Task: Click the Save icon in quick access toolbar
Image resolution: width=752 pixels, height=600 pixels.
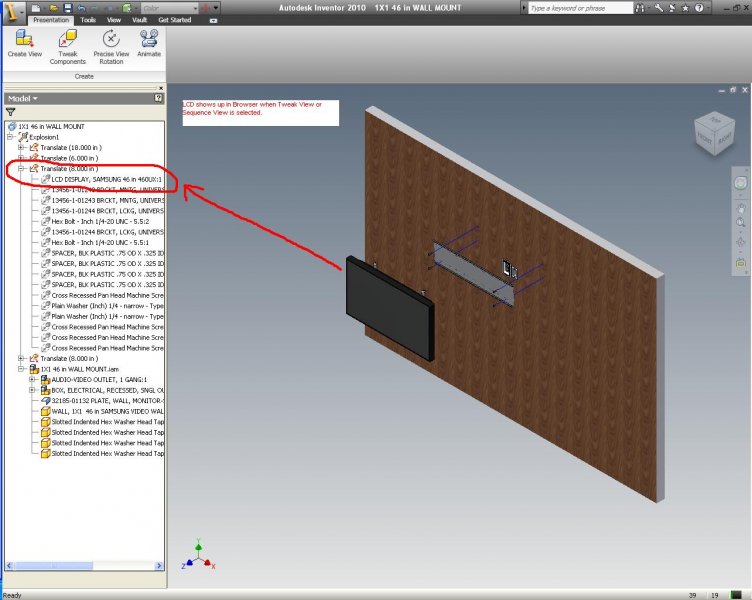Action: click(70, 8)
